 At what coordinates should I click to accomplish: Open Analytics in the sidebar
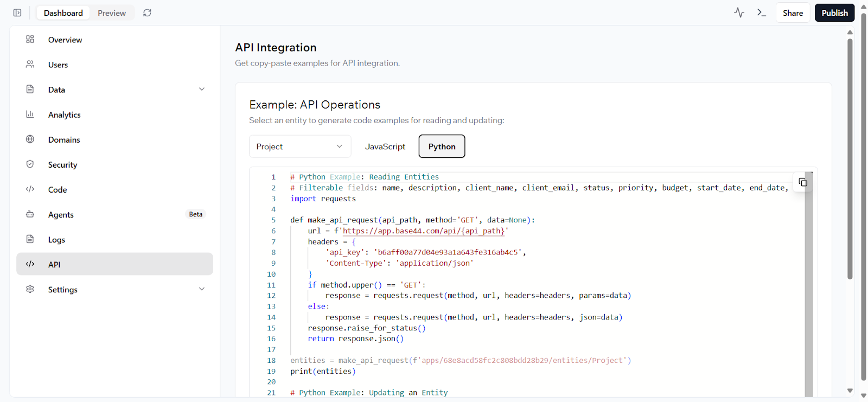(x=114, y=114)
